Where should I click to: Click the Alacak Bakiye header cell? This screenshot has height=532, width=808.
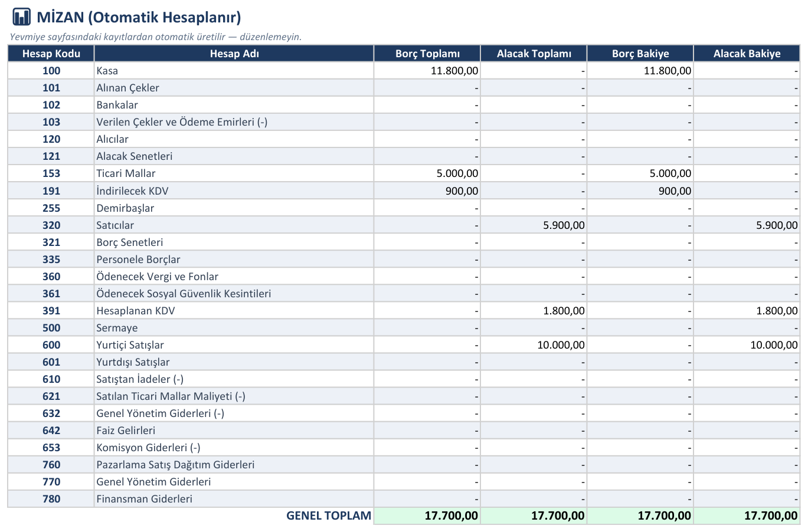pos(747,54)
